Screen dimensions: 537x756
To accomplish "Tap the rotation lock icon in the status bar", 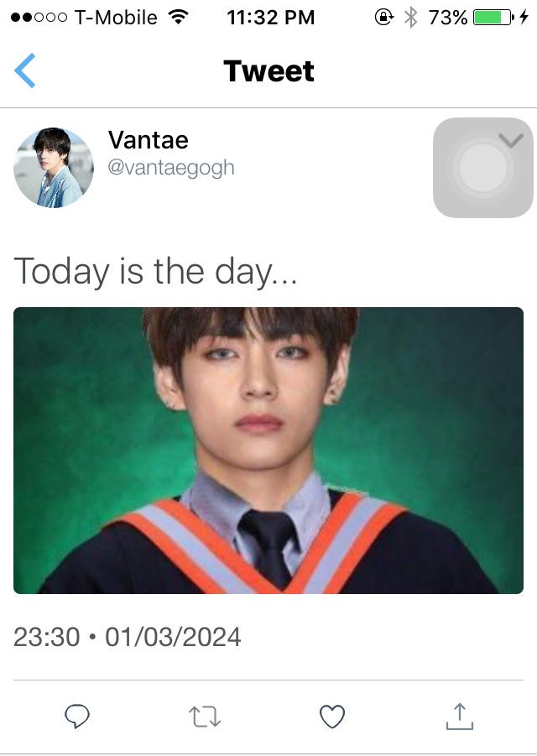I will coord(384,18).
